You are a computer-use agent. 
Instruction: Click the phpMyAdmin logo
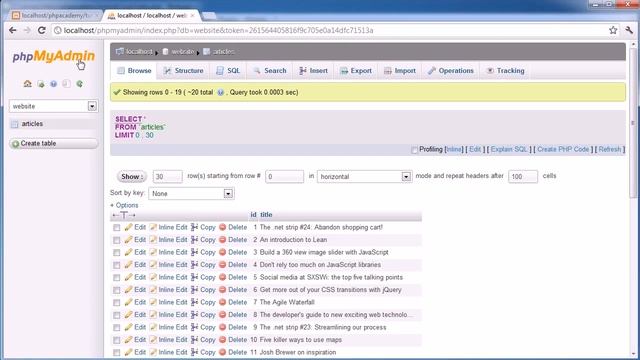53,56
